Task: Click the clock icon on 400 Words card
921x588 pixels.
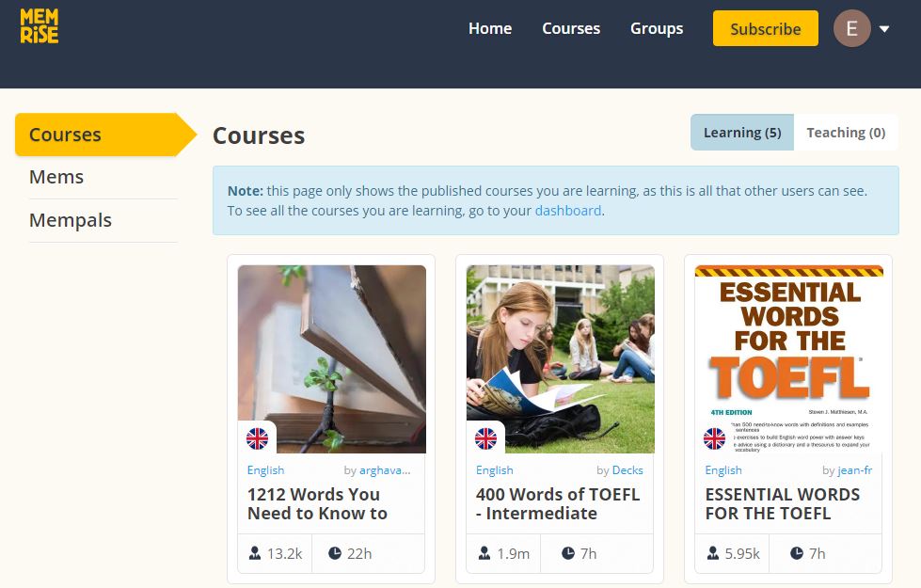Action: tap(568, 553)
